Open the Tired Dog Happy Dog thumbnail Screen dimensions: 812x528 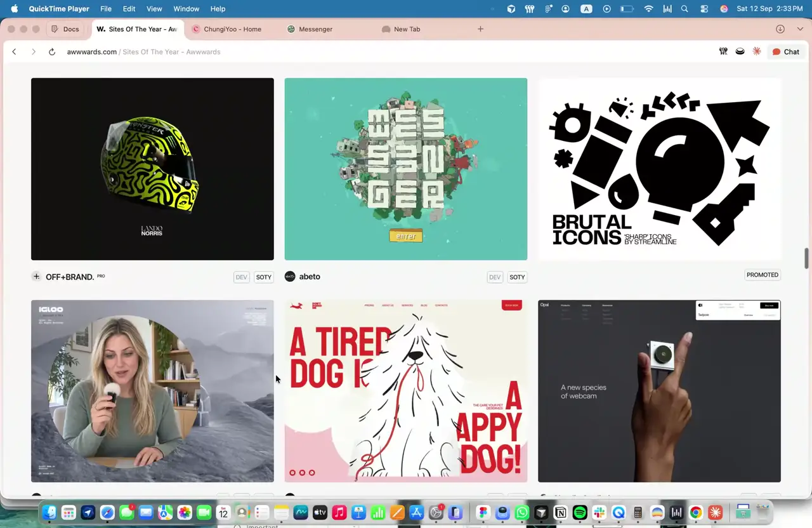pyautogui.click(x=406, y=391)
